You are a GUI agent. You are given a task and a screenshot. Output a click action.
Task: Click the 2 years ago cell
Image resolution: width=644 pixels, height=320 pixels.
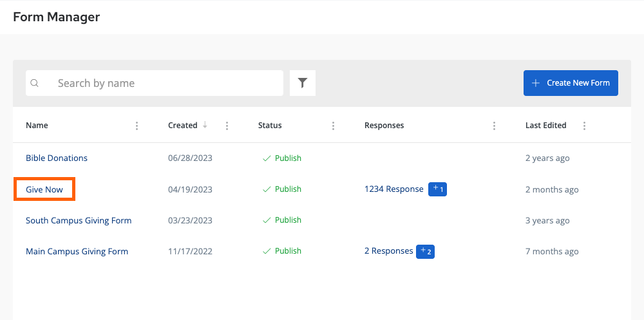[x=547, y=158]
